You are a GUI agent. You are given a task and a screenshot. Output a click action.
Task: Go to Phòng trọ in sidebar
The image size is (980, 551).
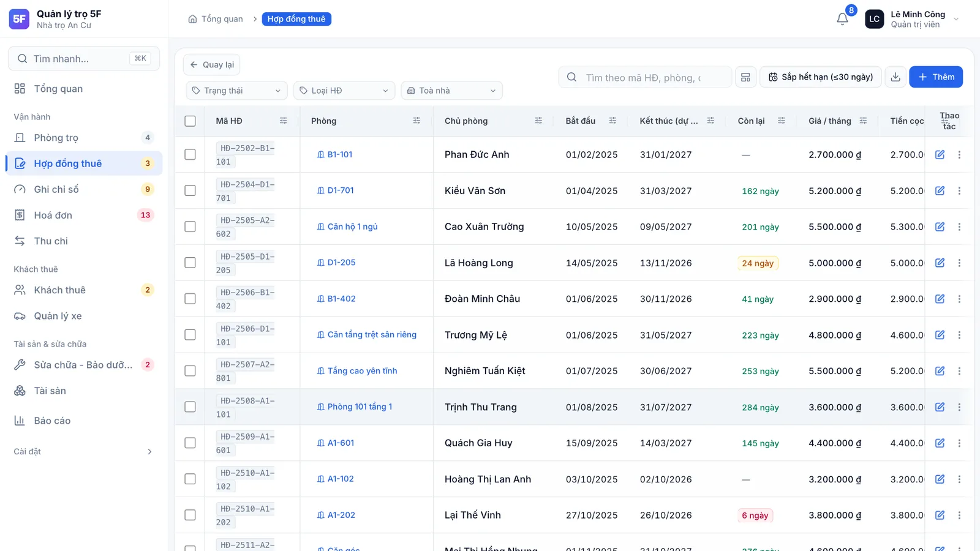(x=83, y=138)
